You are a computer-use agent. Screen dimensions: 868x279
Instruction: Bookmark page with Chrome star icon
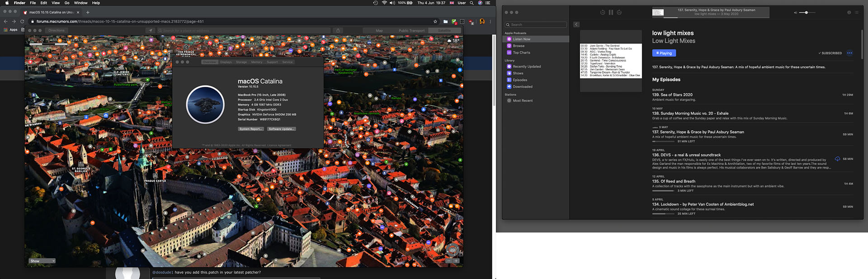click(435, 21)
